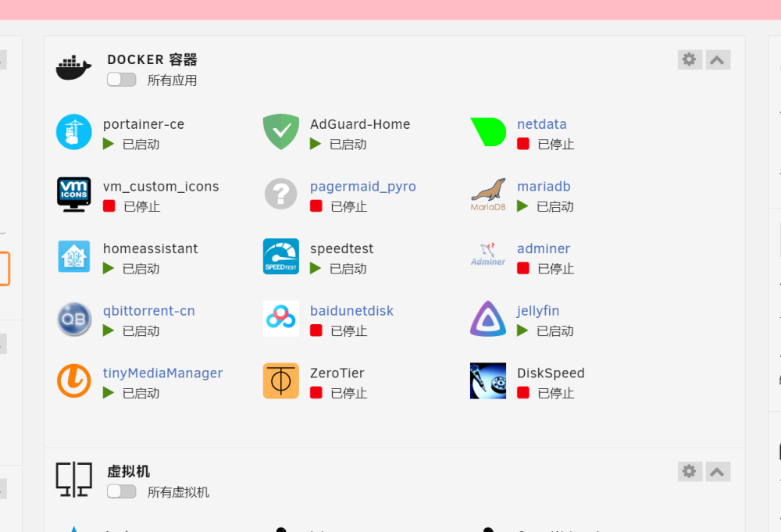
Task: Open the jellyfin link
Action: point(538,312)
